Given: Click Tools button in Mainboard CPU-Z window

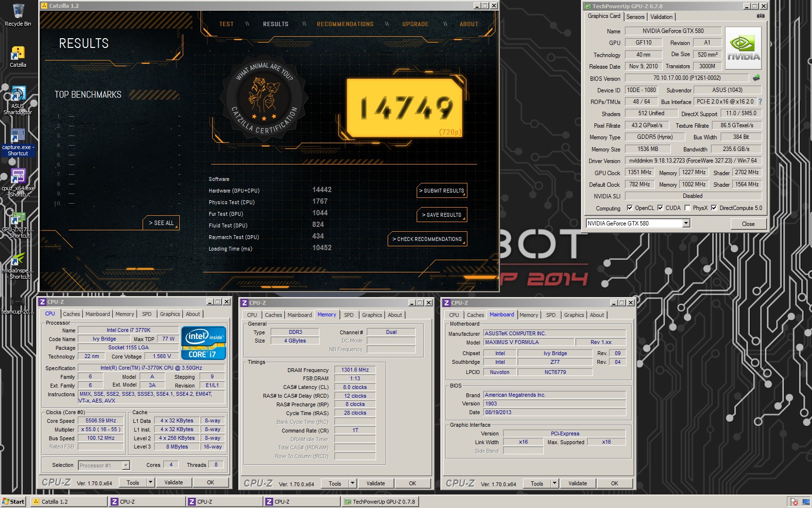Looking at the screenshot, I should [x=536, y=483].
